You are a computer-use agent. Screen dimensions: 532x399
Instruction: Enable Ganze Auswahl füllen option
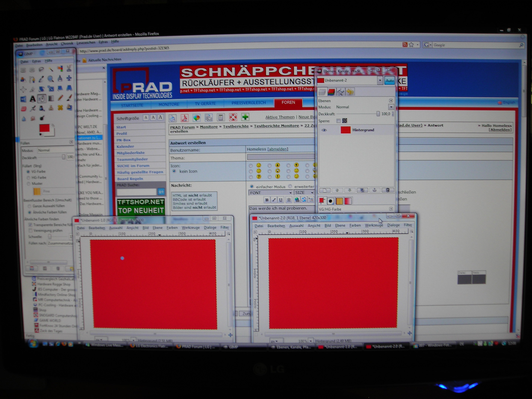(29, 206)
